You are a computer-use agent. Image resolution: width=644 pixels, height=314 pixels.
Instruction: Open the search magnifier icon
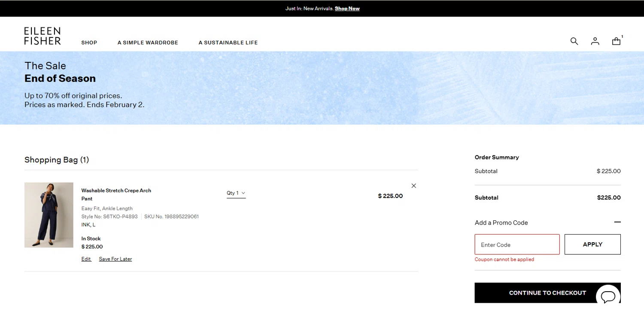click(x=574, y=41)
